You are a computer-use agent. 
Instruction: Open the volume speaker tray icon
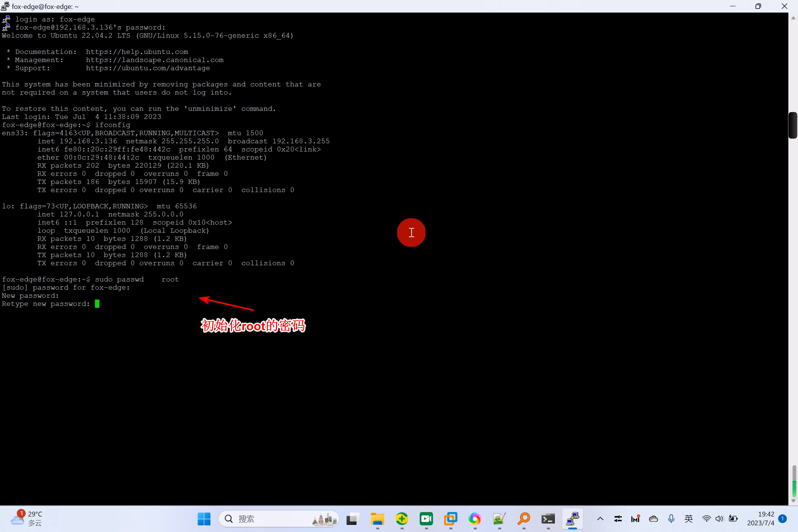(x=719, y=519)
